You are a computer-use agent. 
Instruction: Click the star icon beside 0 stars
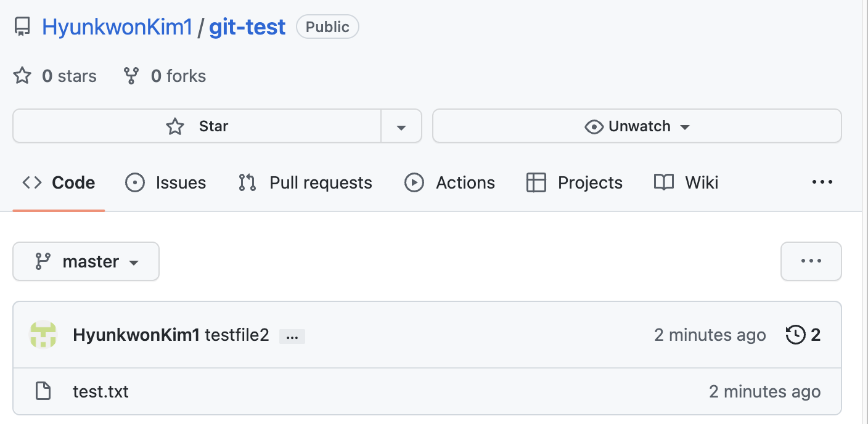click(22, 76)
